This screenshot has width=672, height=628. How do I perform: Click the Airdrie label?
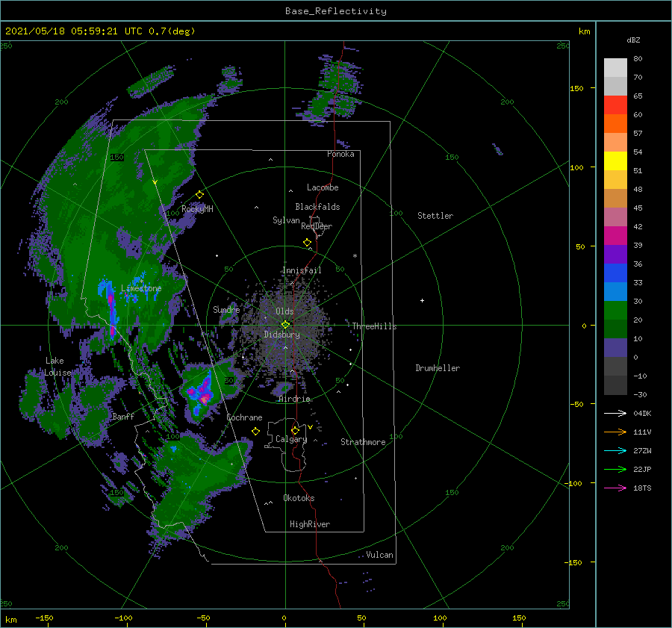pos(294,399)
